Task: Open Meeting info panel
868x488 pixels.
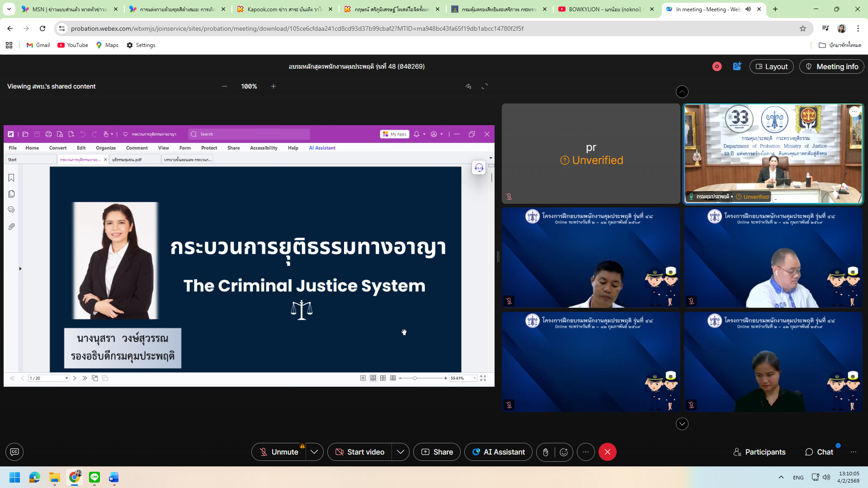Action: click(831, 66)
